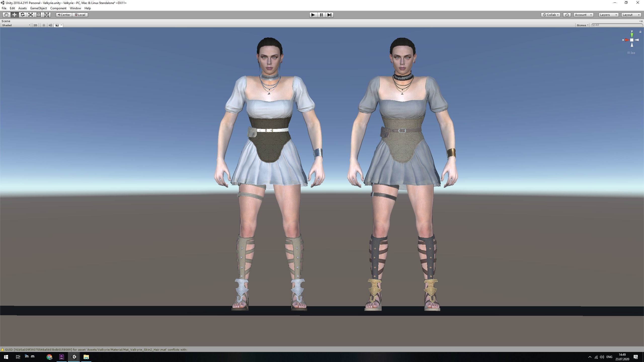Open the Gizmos dropdown
Image resolution: width=644 pixels, height=362 pixels.
pos(582,25)
